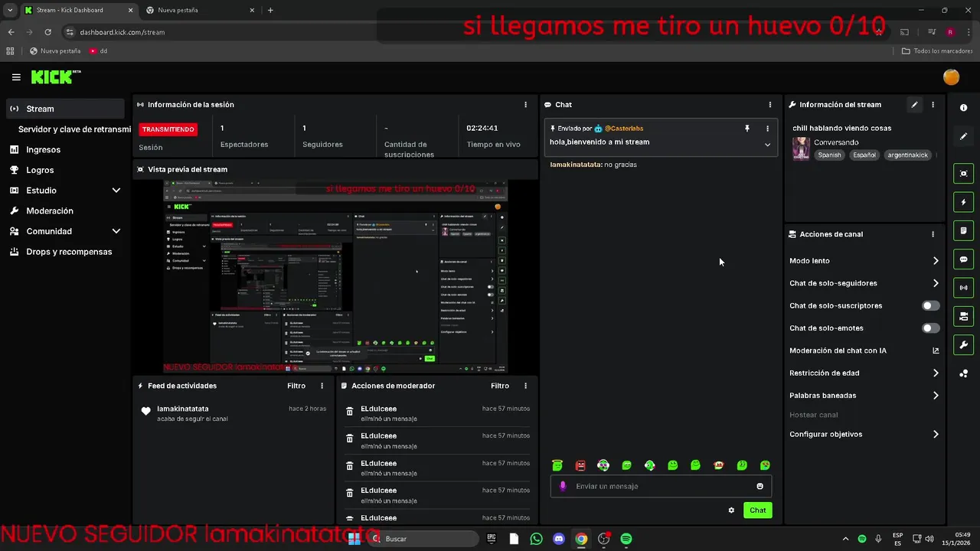Click the chat bubble sidebar icon

tap(964, 259)
